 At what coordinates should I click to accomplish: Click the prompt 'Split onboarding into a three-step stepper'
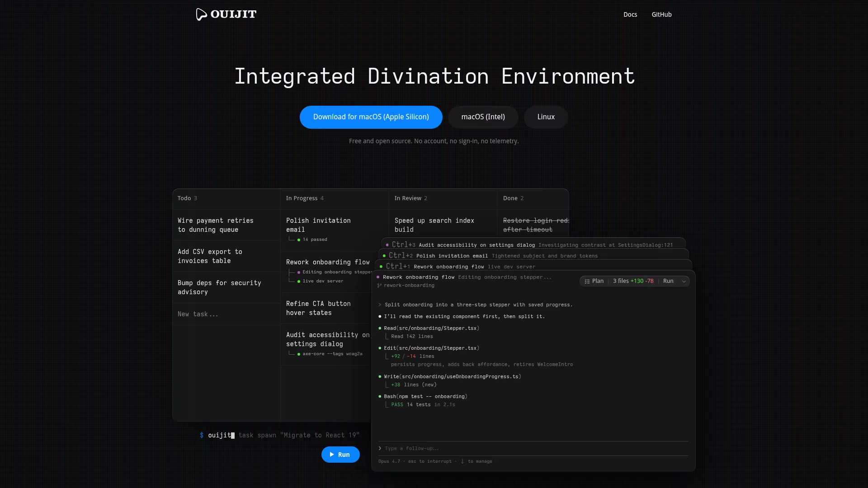click(478, 305)
